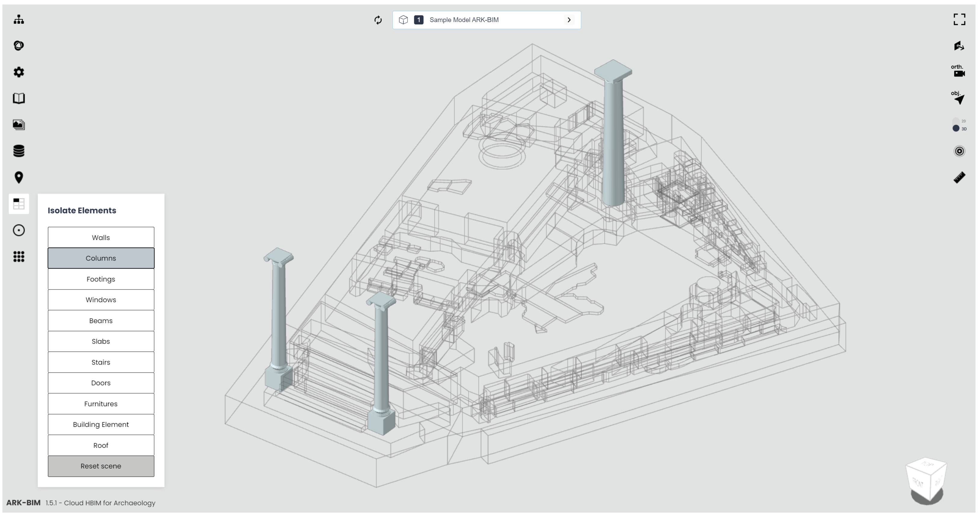Select Stairs from the isolate list
The width and height of the screenshot is (980, 518).
[x=101, y=362]
